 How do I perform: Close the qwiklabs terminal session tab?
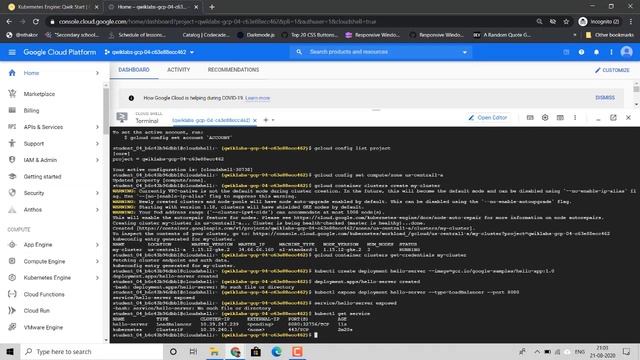[255, 120]
